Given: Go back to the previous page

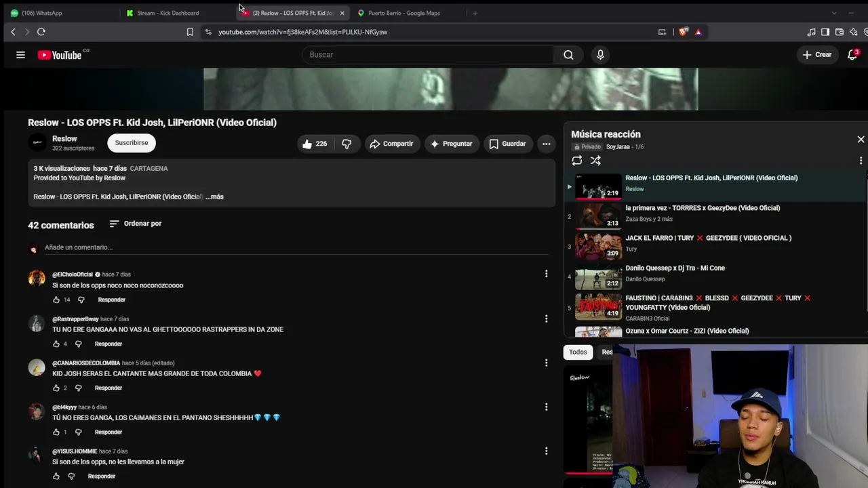Looking at the screenshot, I should point(13,32).
